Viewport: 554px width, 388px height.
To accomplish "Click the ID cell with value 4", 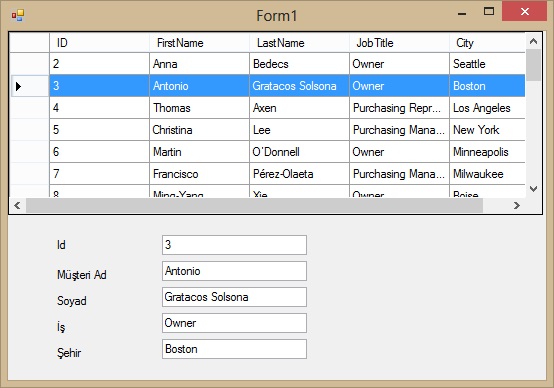I will 99,108.
